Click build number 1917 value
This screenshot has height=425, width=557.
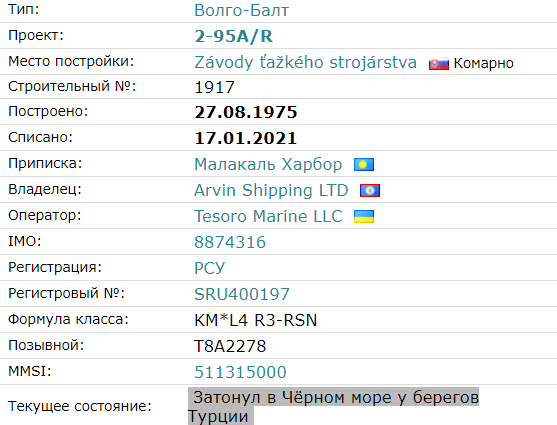(215, 87)
